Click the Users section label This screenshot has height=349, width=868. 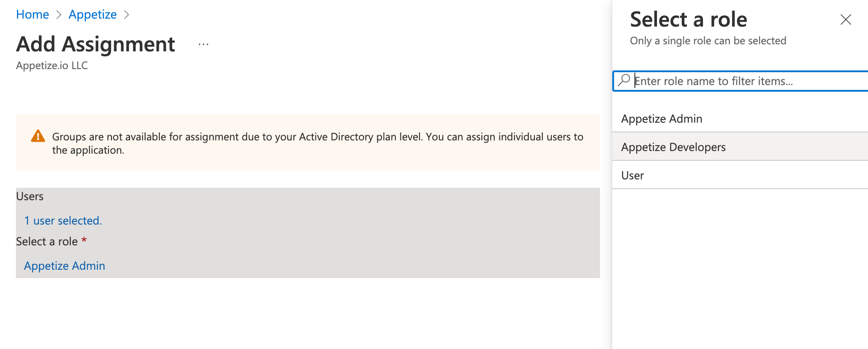point(30,196)
